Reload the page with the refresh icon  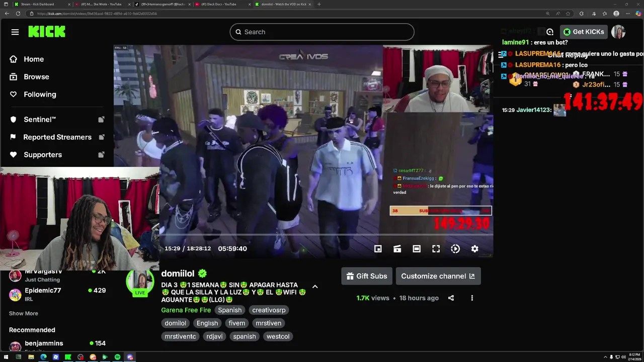pyautogui.click(x=18, y=14)
